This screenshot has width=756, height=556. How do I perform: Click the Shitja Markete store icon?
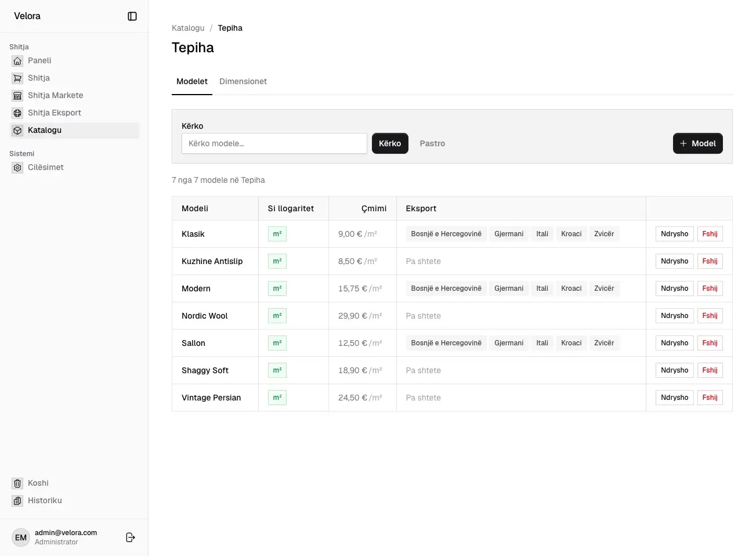coord(17,95)
